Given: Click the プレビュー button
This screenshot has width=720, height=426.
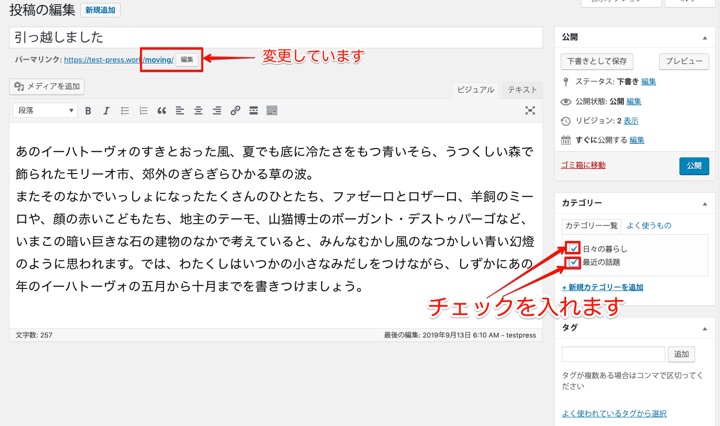Looking at the screenshot, I should pos(684,61).
